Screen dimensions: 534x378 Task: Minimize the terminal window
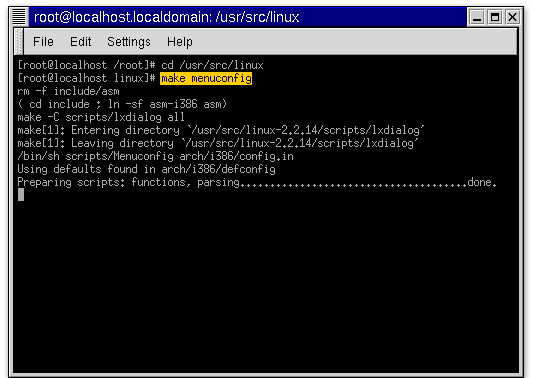click(477, 17)
